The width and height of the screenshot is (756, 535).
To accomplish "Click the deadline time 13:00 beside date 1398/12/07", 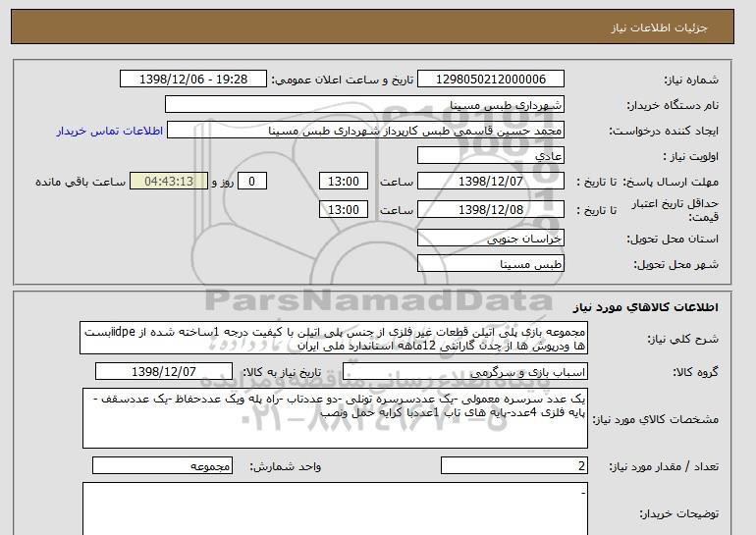I will 344,182.
